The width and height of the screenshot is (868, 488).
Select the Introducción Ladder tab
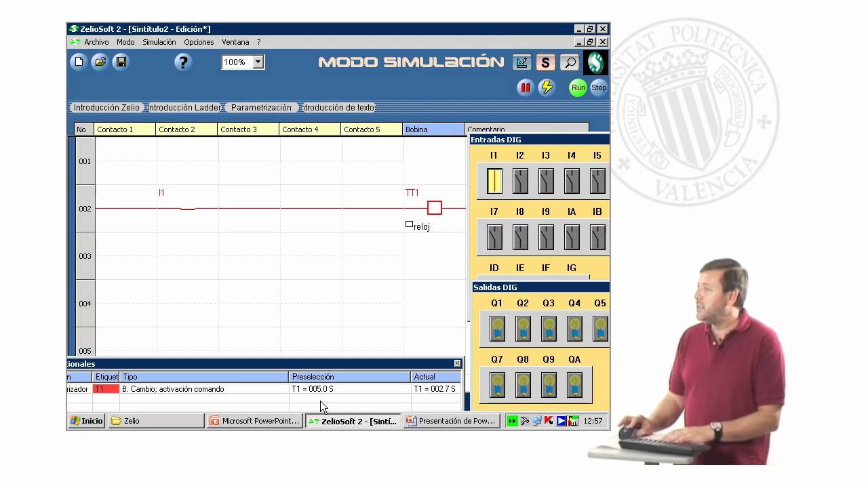pos(184,108)
